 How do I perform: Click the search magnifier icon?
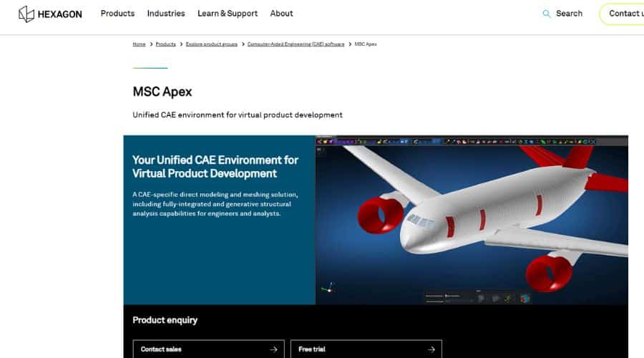546,14
